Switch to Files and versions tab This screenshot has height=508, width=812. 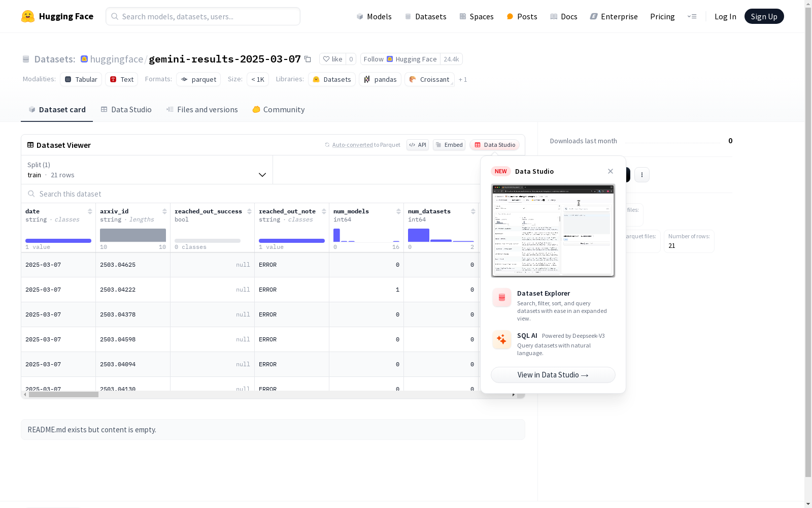pyautogui.click(x=202, y=110)
